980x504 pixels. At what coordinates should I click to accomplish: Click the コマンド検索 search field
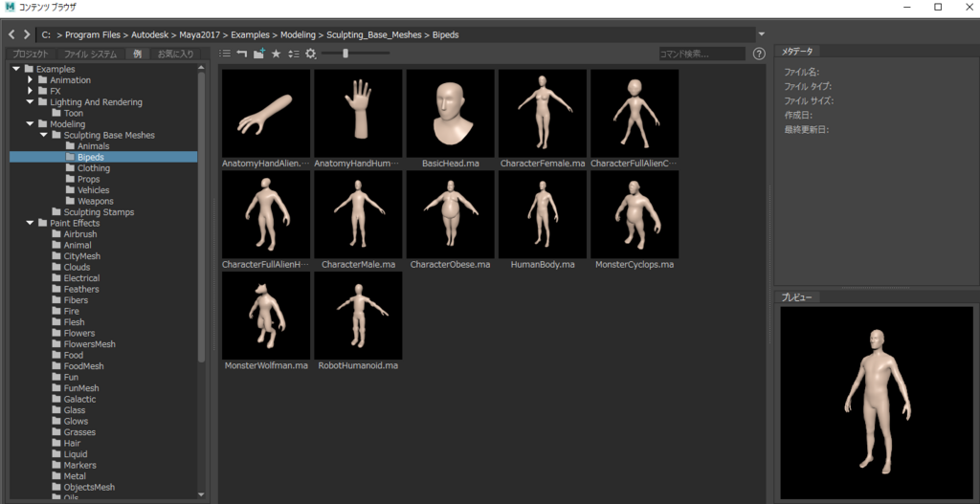(702, 55)
